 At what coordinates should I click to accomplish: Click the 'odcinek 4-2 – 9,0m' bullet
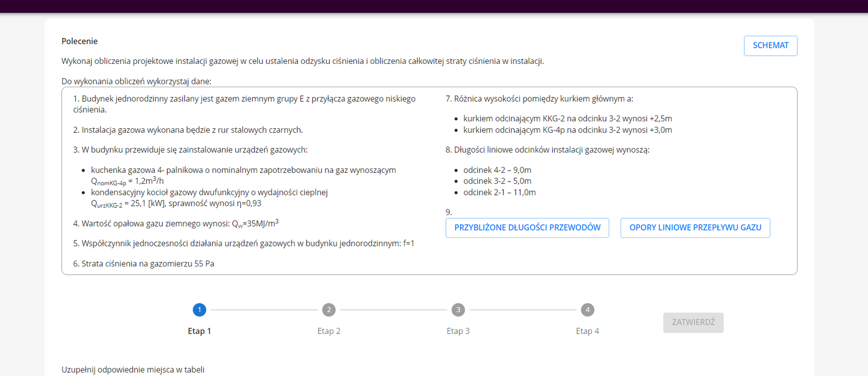(x=497, y=170)
